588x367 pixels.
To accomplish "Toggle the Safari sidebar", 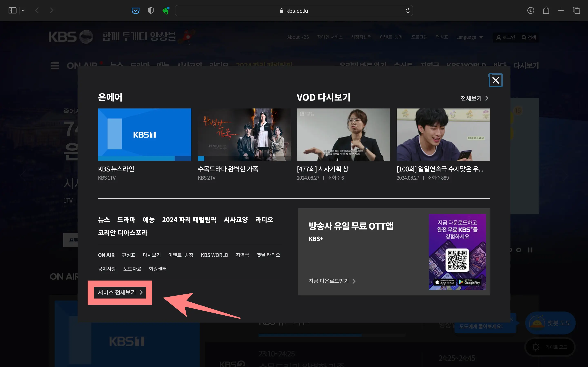I will [x=12, y=10].
